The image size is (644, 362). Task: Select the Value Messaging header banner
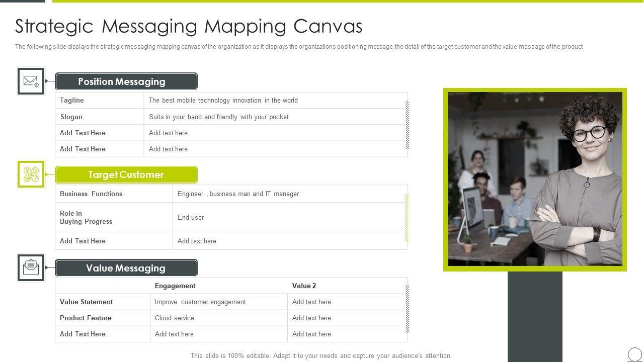tap(126, 268)
